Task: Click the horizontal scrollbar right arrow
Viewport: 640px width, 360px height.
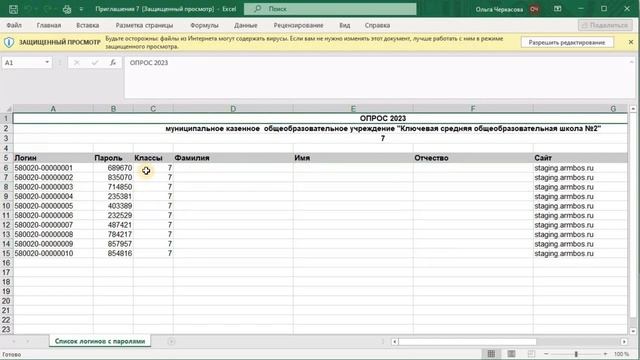Action: (x=624, y=342)
